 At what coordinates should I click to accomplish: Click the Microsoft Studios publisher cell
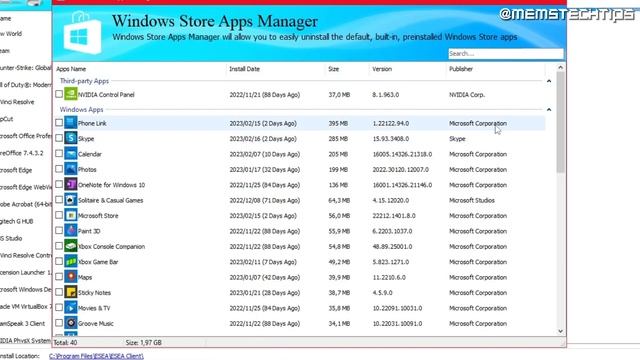[x=472, y=200]
